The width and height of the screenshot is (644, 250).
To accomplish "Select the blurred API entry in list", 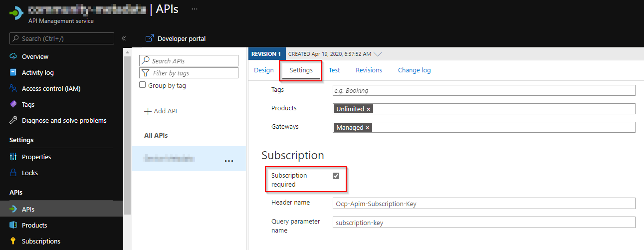I will (x=189, y=159).
